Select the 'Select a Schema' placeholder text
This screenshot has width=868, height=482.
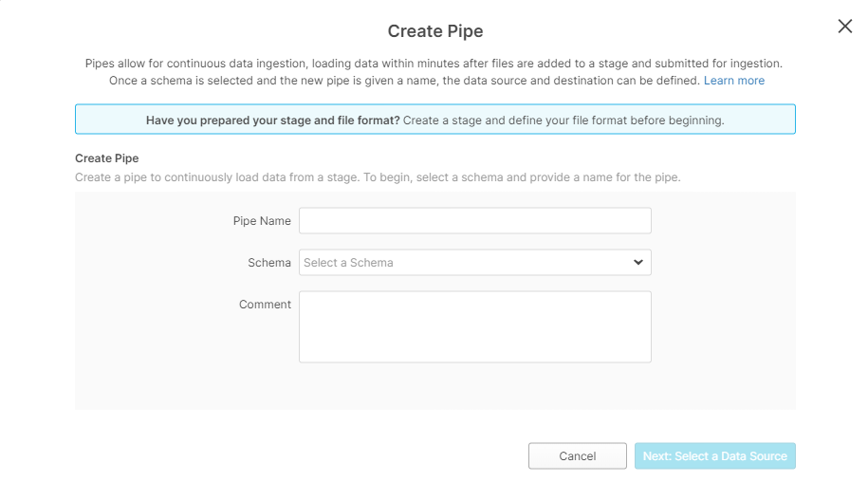coord(348,263)
